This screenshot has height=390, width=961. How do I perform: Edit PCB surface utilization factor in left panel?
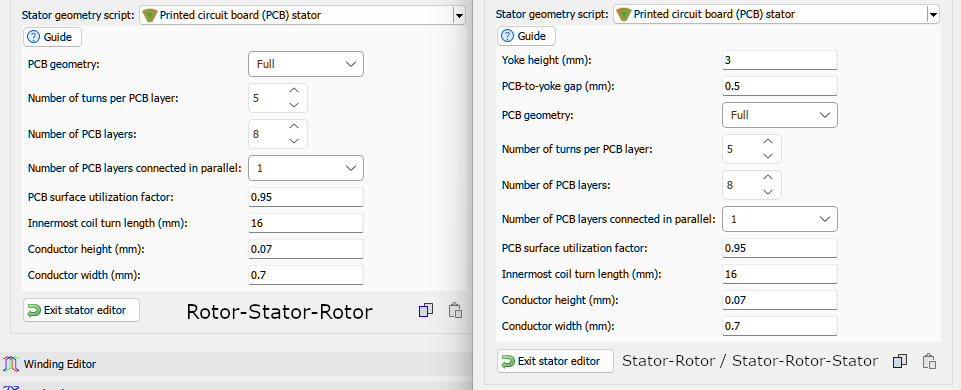(306, 197)
